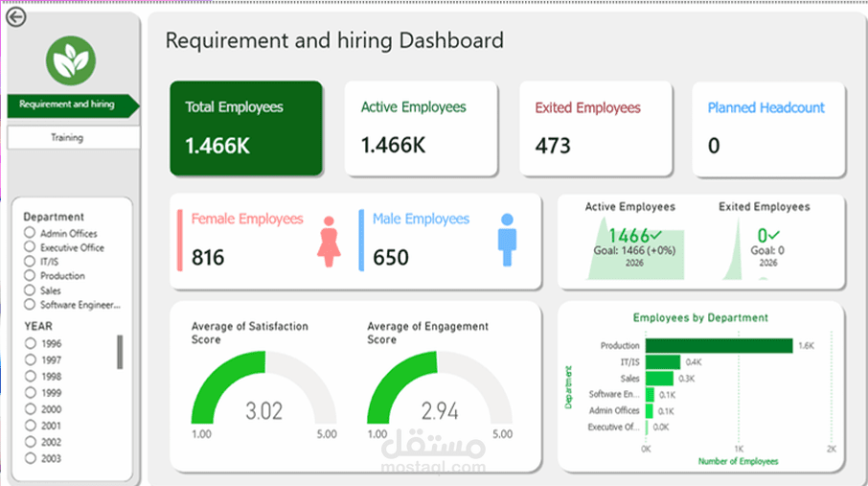The height and width of the screenshot is (486, 868).
Task: Click the Female Employees 816 value
Action: tap(208, 258)
